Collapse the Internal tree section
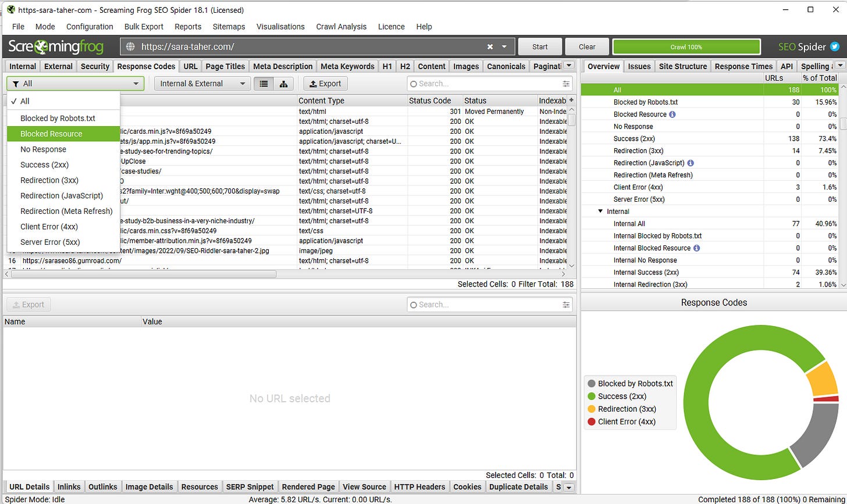 [x=600, y=212]
